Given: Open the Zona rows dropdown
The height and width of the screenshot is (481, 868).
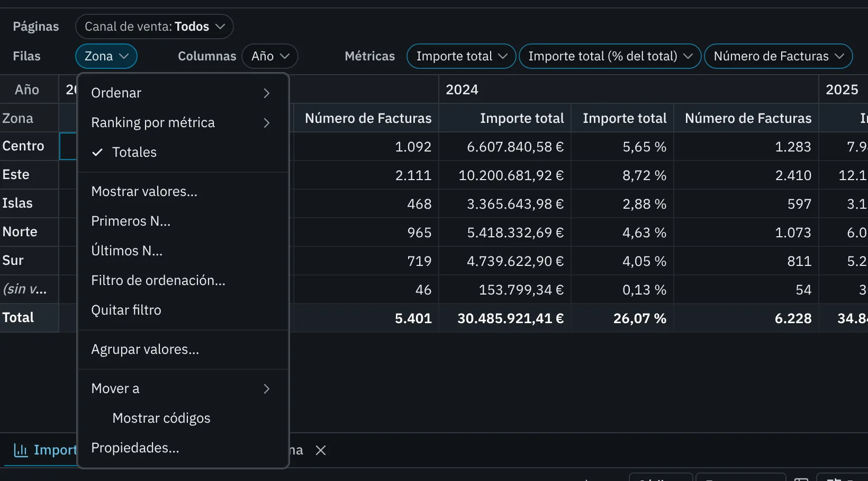Looking at the screenshot, I should coord(106,56).
